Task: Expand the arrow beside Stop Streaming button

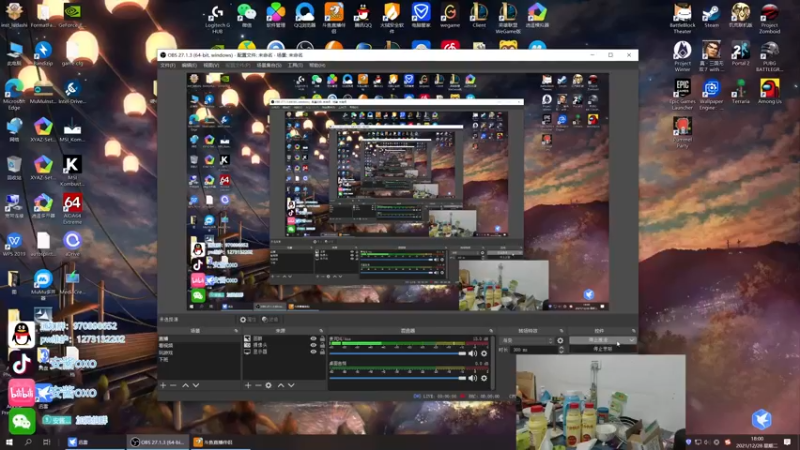Action: pos(632,340)
